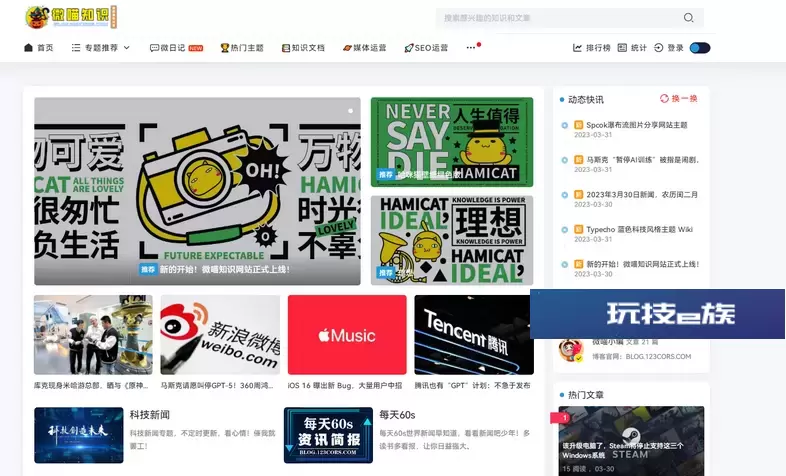Open the red Apple Music article thumbnail
Image resolution: width=786 pixels, height=476 pixels.
[347, 335]
